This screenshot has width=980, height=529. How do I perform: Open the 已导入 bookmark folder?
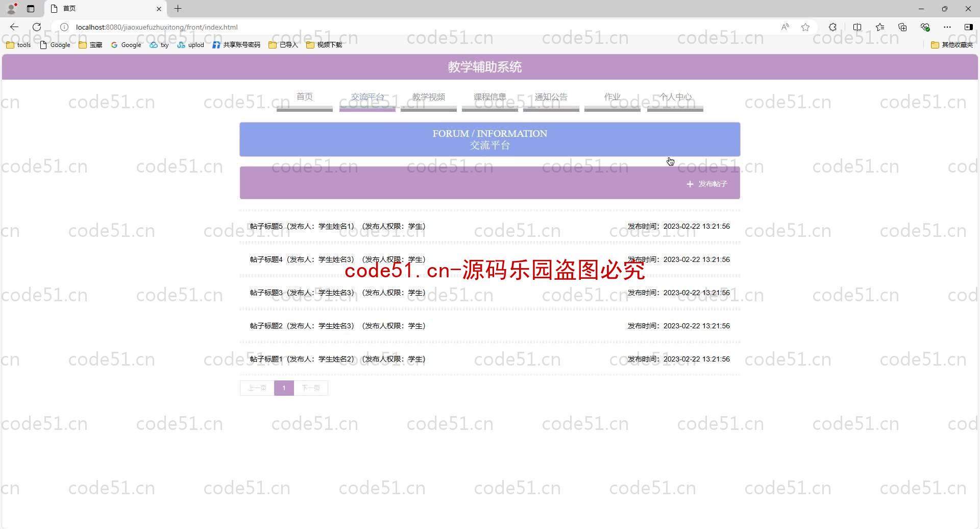click(283, 45)
